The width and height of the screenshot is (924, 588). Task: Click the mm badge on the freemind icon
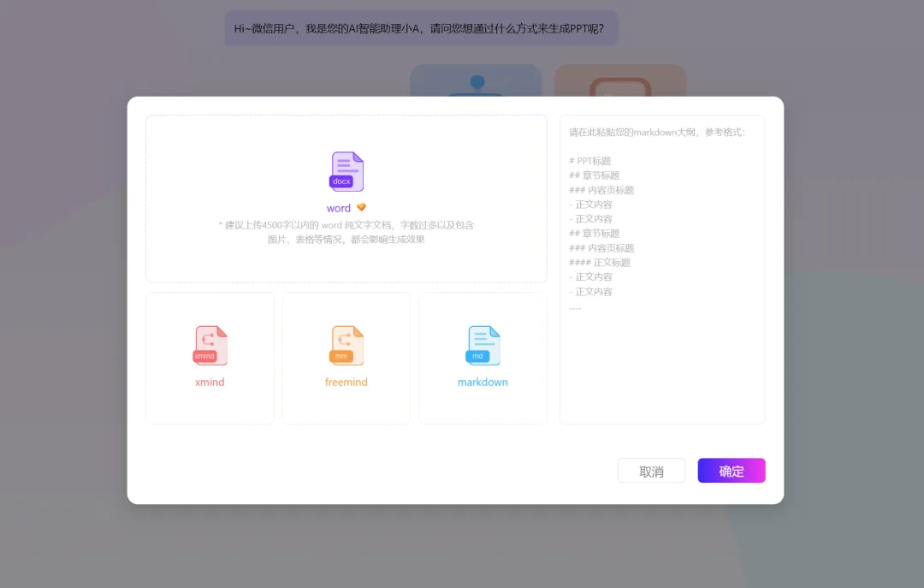click(x=341, y=356)
